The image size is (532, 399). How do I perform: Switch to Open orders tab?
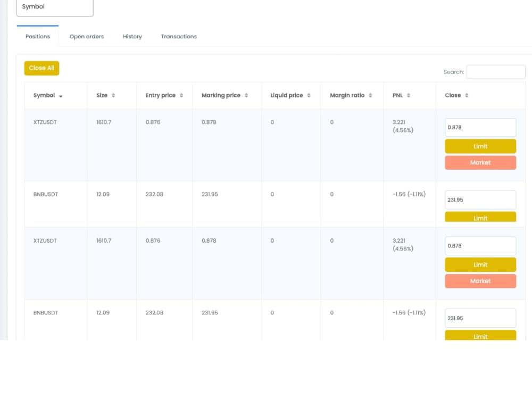86,36
